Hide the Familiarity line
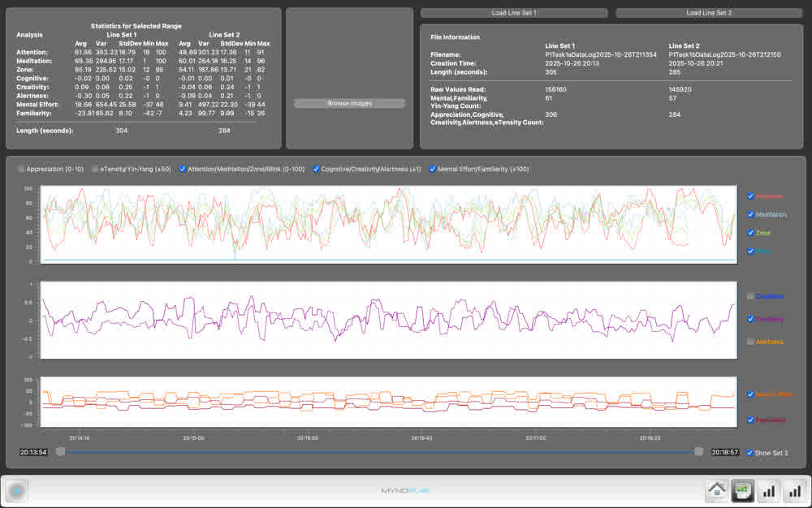812x508 pixels. pos(750,420)
